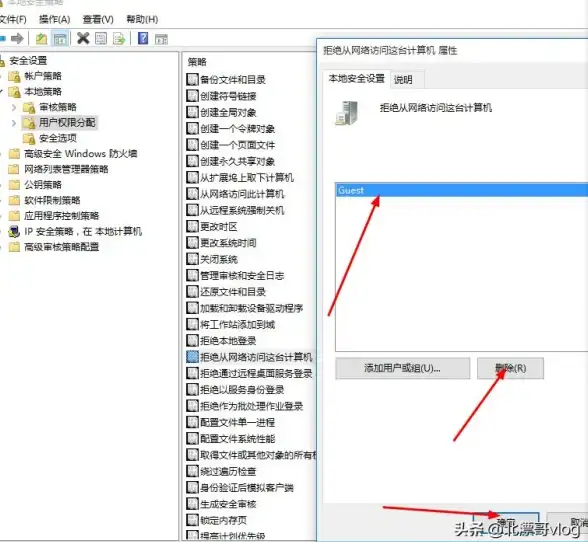Image resolution: width=588 pixels, height=542 pixels.
Task: Open the 帮助(H) menu
Action: (142, 19)
